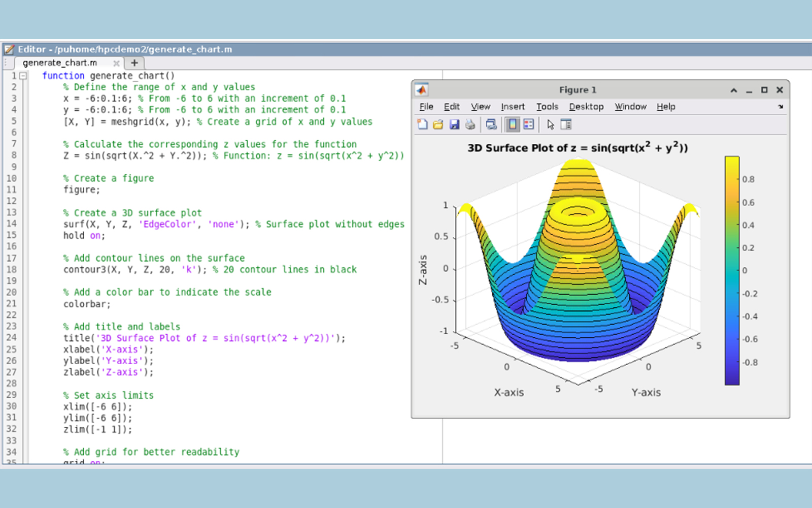Expand the Editor tab drag handle strip

6,62
